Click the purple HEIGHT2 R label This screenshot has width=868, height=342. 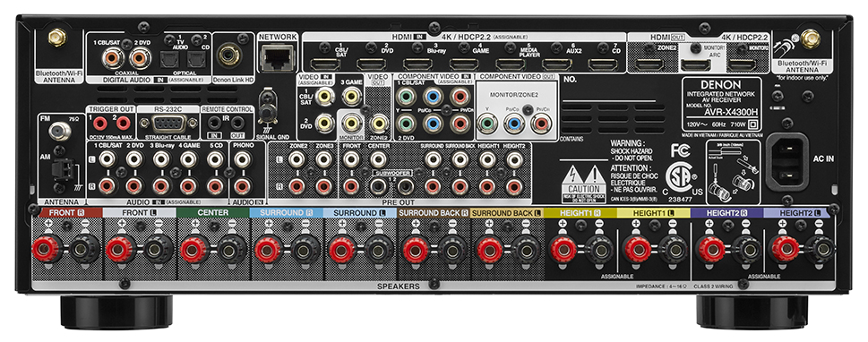726,212
